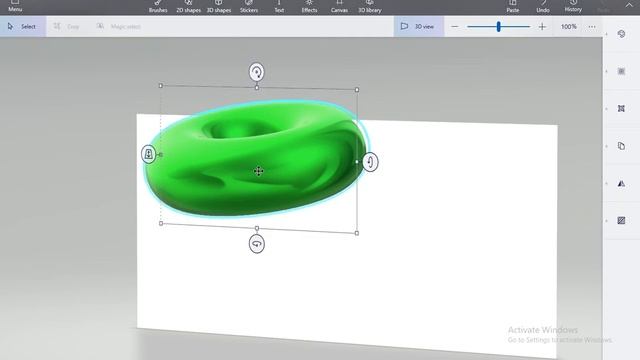Click the sidebar Flip horizontal icon
Image resolution: width=640 pixels, height=360 pixels.
tap(621, 184)
